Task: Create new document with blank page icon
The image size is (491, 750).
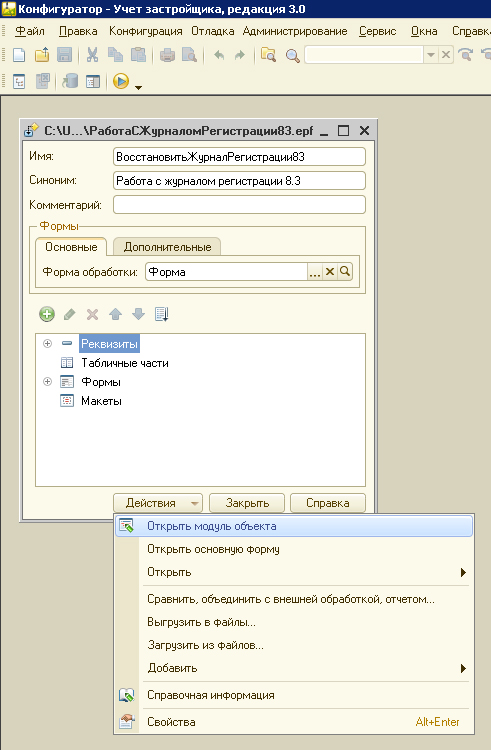Action: tap(19, 55)
